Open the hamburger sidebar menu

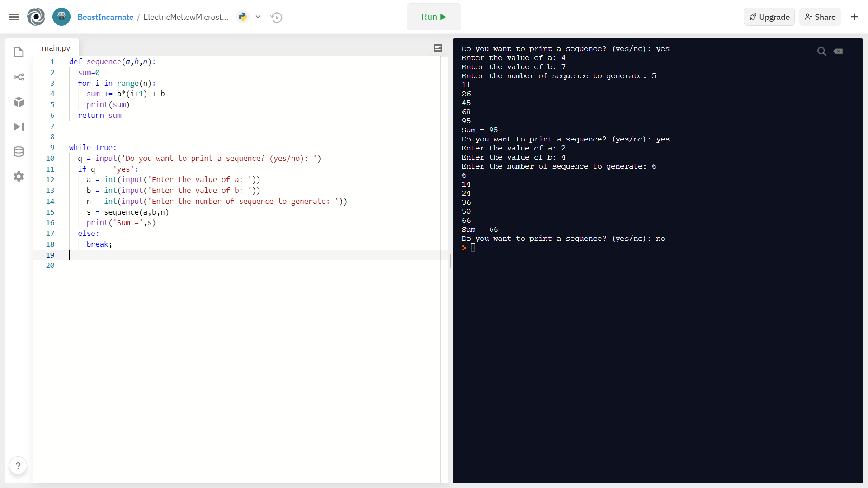(x=14, y=17)
